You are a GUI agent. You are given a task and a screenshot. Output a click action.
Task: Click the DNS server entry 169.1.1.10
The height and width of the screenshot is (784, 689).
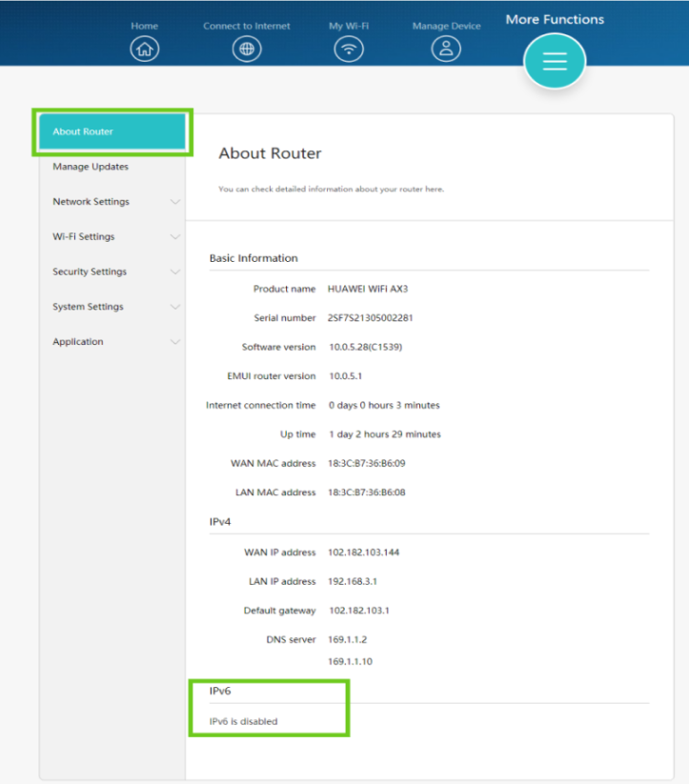click(348, 661)
